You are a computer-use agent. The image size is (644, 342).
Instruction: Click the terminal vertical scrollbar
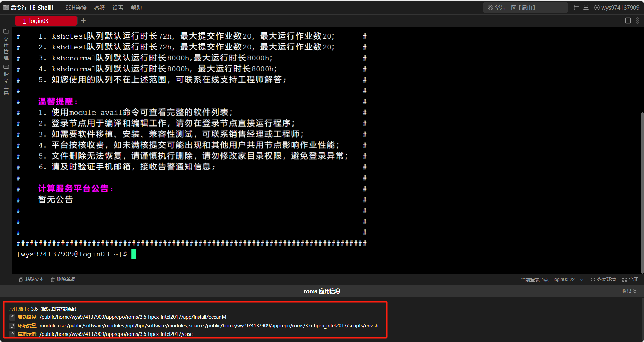[642, 191]
